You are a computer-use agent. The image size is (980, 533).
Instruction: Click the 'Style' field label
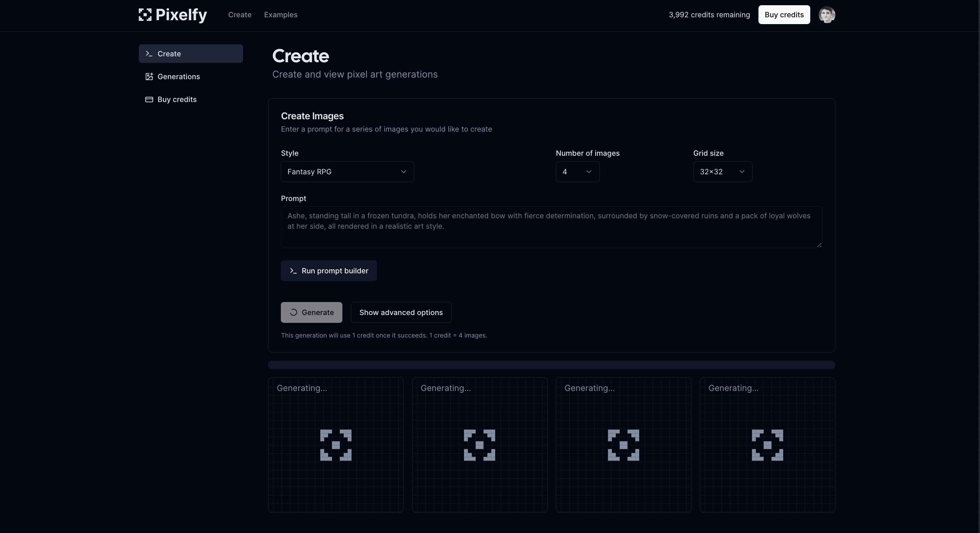pyautogui.click(x=290, y=153)
